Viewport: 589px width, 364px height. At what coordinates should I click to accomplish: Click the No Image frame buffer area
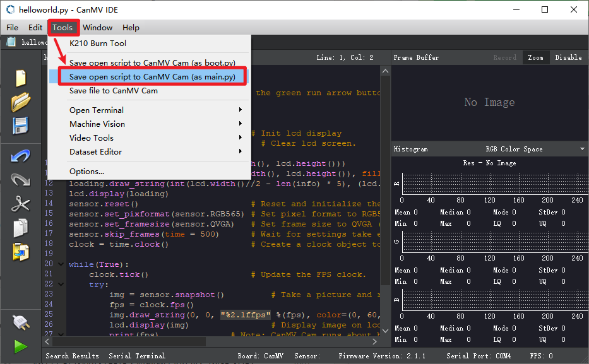tap(489, 102)
